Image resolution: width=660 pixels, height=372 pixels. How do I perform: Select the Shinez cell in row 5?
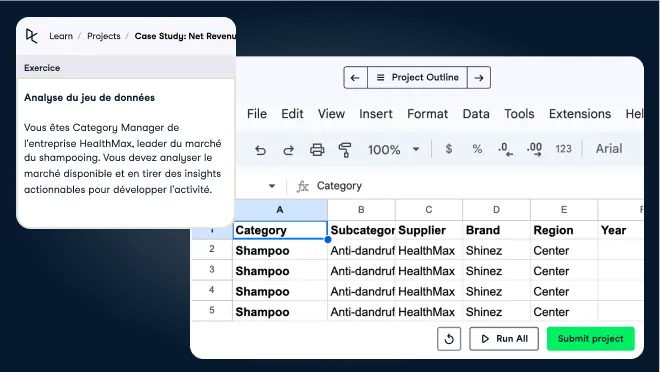click(x=496, y=312)
